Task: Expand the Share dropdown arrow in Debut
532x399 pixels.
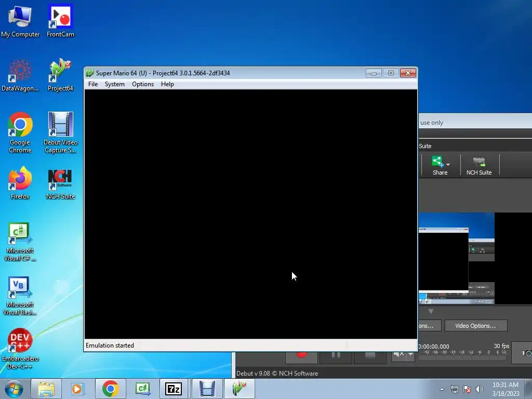Action: click(x=448, y=165)
